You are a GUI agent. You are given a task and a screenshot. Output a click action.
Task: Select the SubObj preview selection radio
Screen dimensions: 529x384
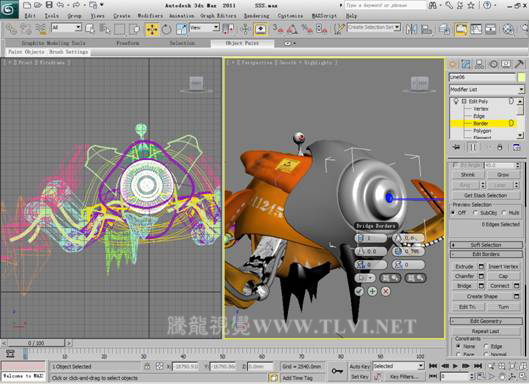click(x=475, y=213)
